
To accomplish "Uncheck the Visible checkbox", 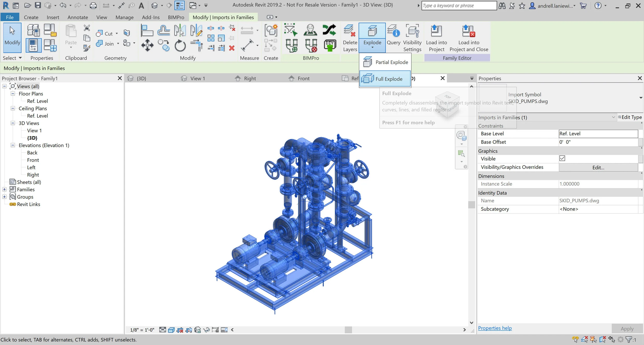I will [x=562, y=158].
